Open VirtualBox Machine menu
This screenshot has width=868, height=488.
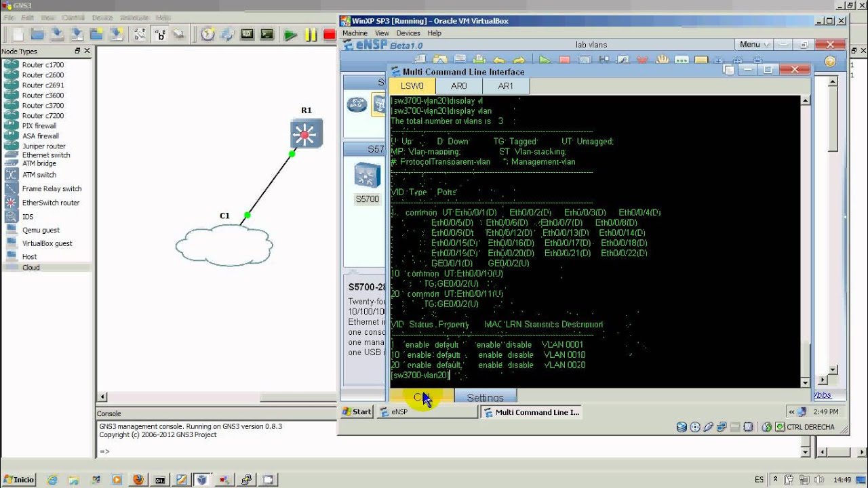355,33
